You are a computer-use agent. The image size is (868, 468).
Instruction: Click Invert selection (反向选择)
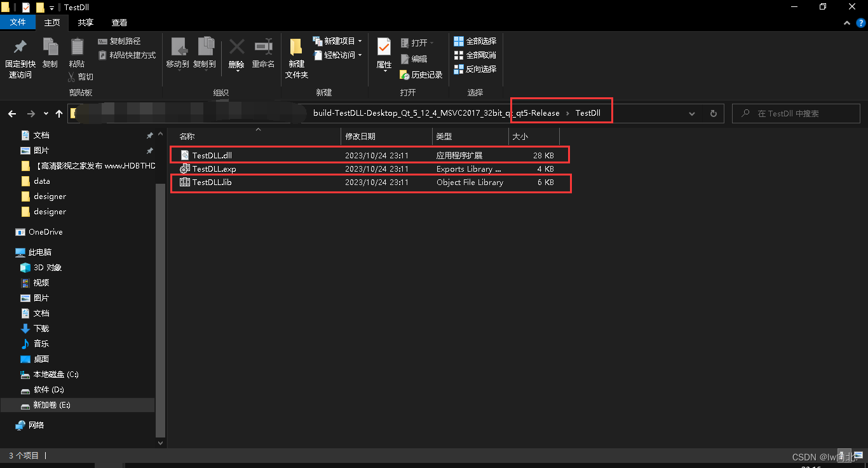click(475, 69)
